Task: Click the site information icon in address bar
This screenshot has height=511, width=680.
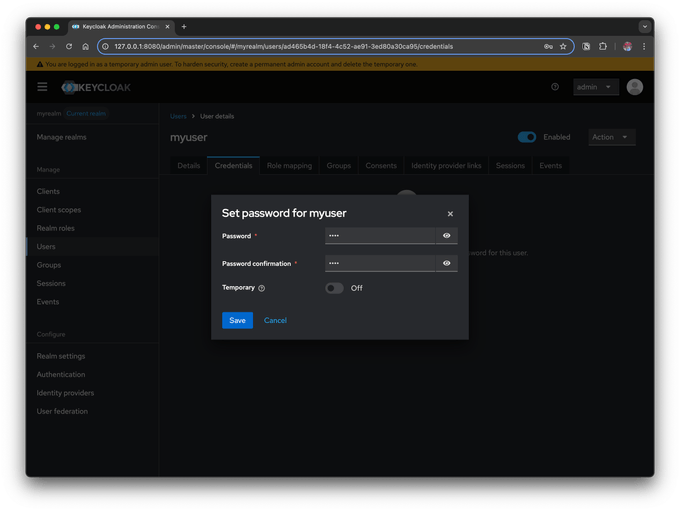Action: point(105,46)
